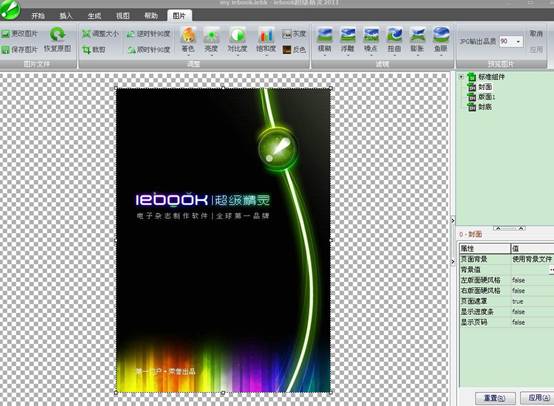Screen dimensions: 554x406
Task: Click the ribbon 应用 button under 取消
Action: tap(536, 50)
